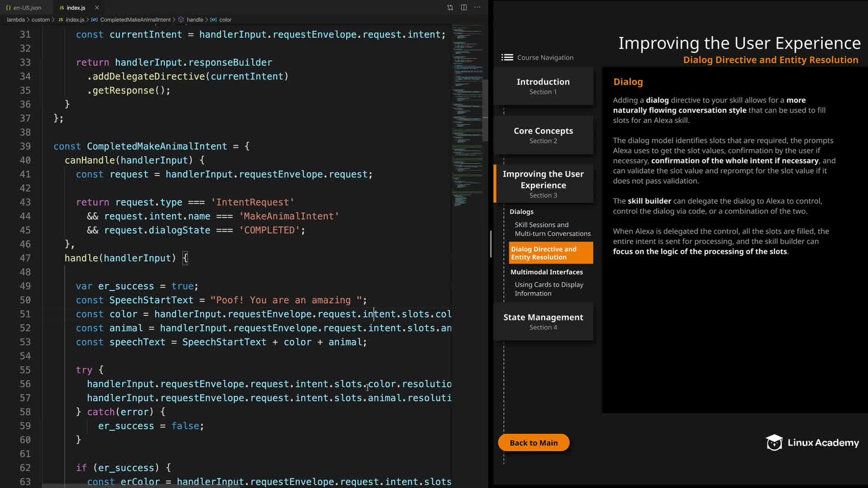The height and width of the screenshot is (488, 868).
Task: Click the Linux Academy logo
Action: tap(812, 443)
